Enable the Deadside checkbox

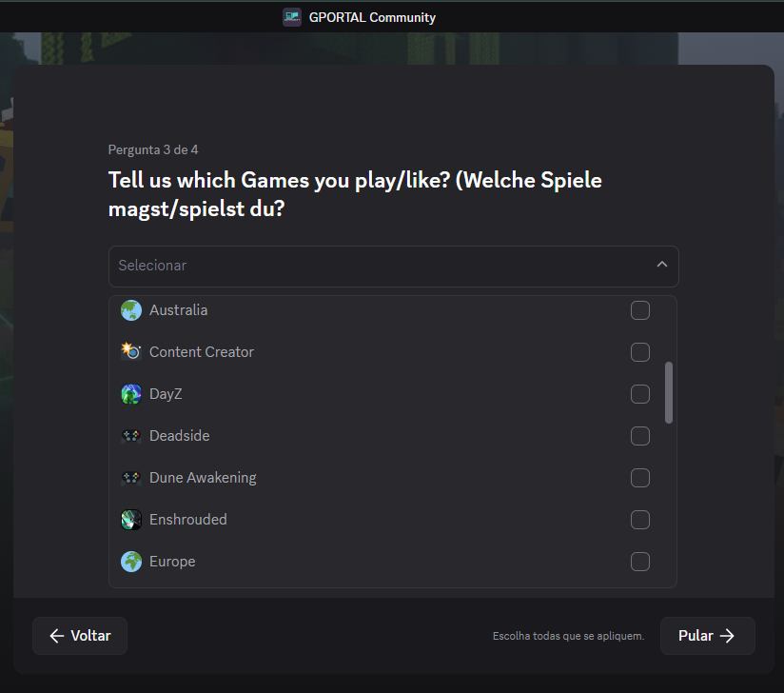(640, 436)
